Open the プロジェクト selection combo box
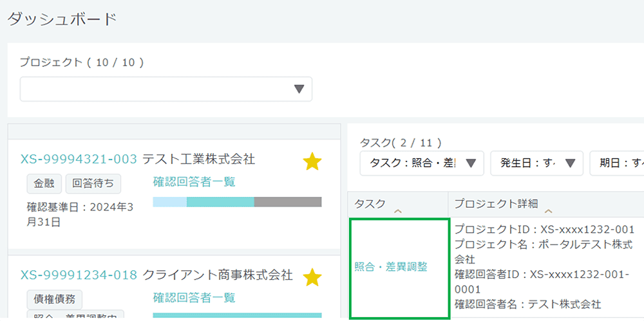Image resolution: width=644 pixels, height=321 pixels. pos(166,89)
